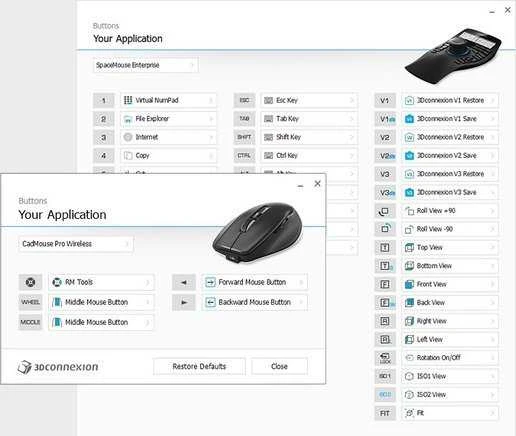The width and height of the screenshot is (516, 436).
Task: Click the Close button in CadMouse dialog
Action: pyautogui.click(x=279, y=366)
